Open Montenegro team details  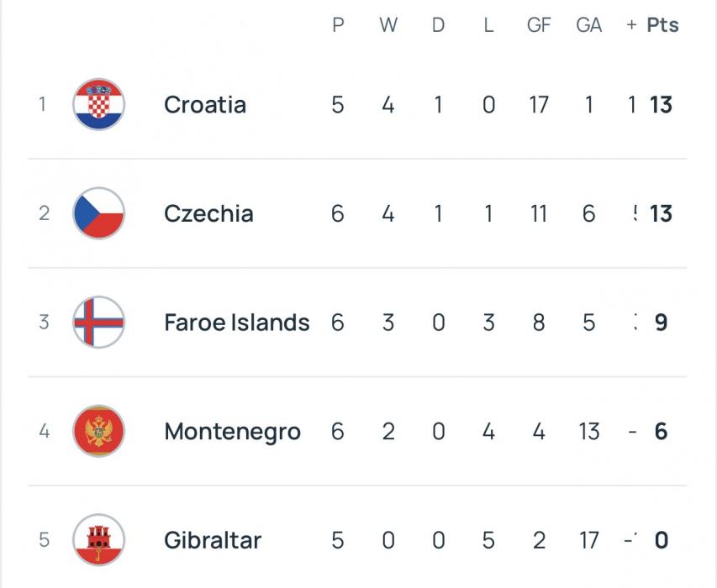click(x=232, y=432)
